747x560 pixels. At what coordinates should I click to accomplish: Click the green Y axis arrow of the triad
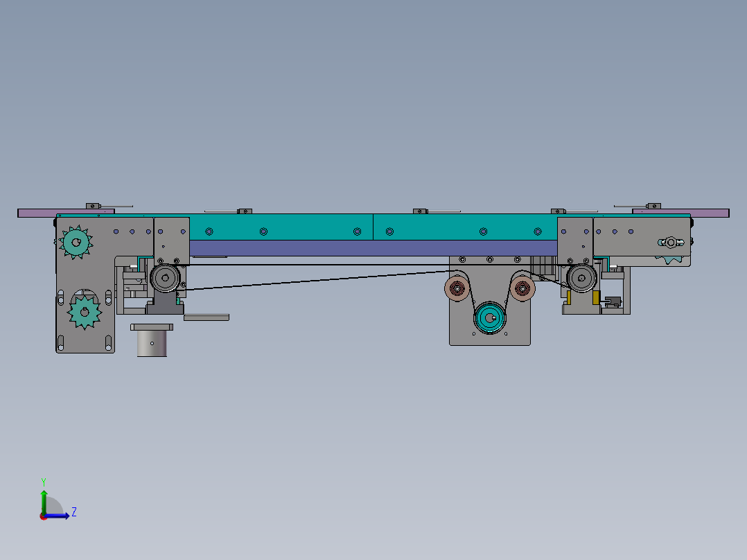coord(44,501)
